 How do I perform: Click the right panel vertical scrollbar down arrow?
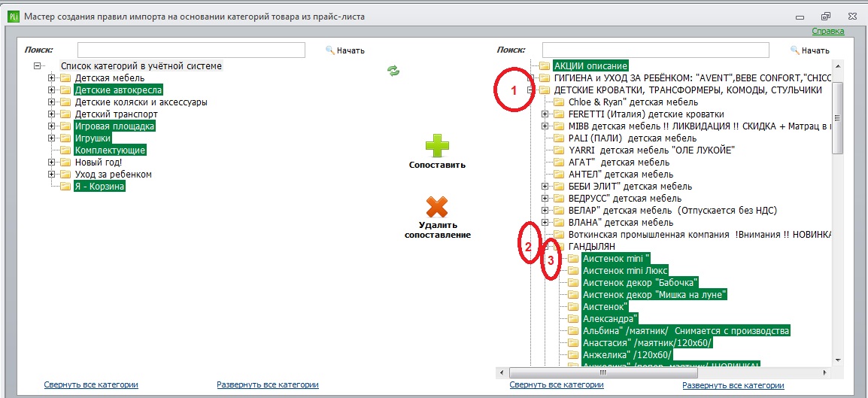(x=838, y=360)
